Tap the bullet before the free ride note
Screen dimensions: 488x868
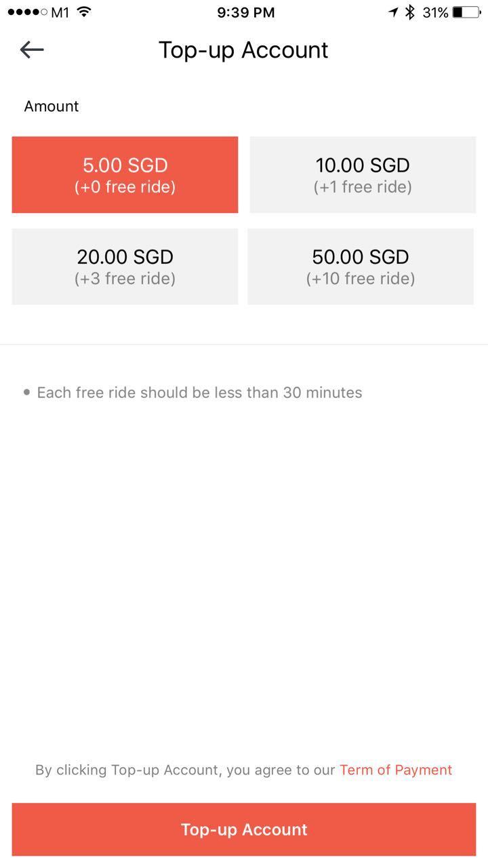(26, 392)
